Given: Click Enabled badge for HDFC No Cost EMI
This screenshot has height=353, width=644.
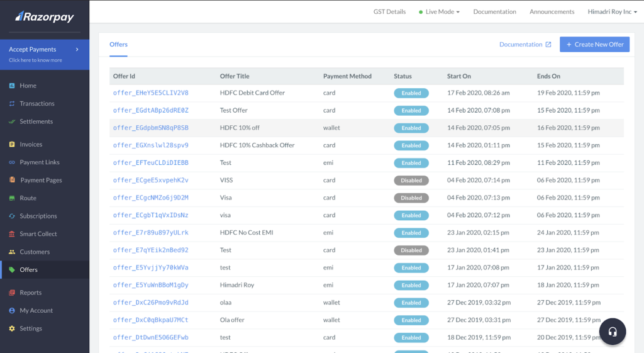Looking at the screenshot, I should click(x=411, y=233).
